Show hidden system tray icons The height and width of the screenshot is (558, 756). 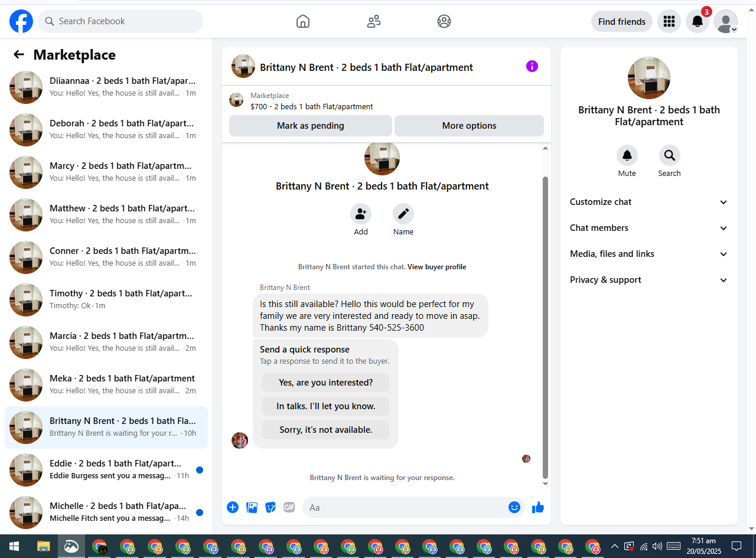click(x=615, y=546)
